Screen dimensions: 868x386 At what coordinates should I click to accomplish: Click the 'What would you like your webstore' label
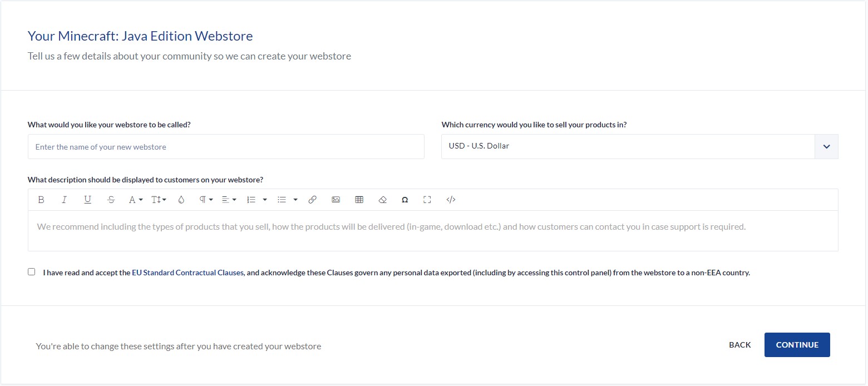[x=109, y=125]
